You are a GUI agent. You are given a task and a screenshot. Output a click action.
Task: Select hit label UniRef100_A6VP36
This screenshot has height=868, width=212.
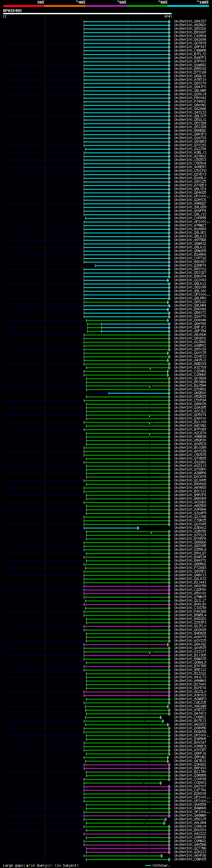coord(190,855)
